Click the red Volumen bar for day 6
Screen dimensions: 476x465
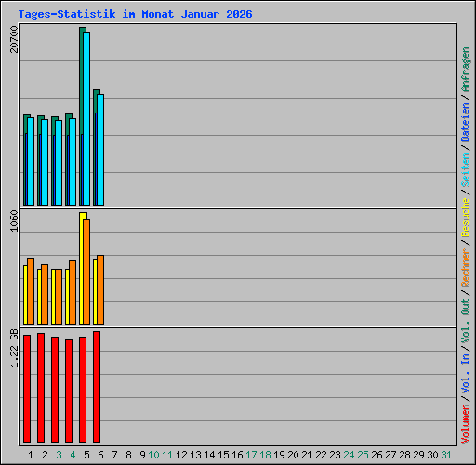pos(97,387)
